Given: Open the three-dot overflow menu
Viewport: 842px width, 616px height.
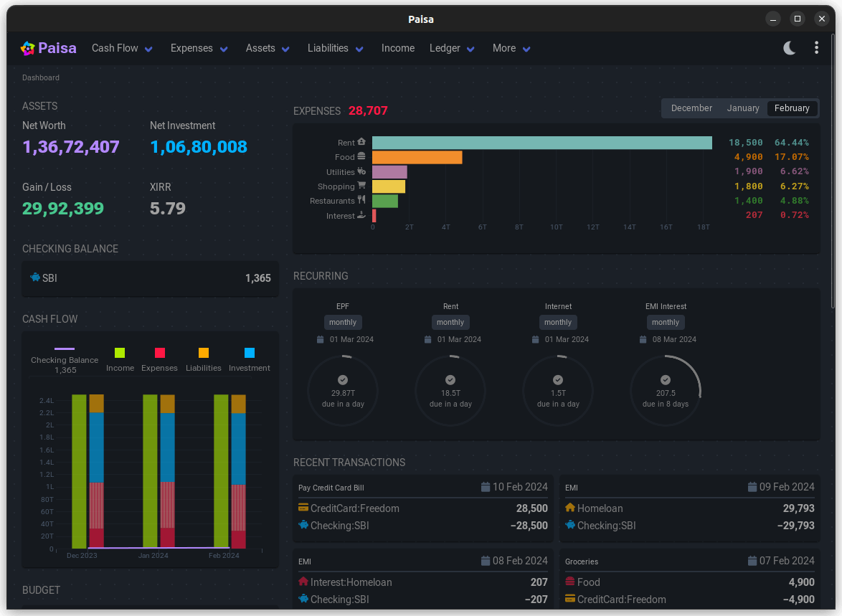Looking at the screenshot, I should click(816, 47).
